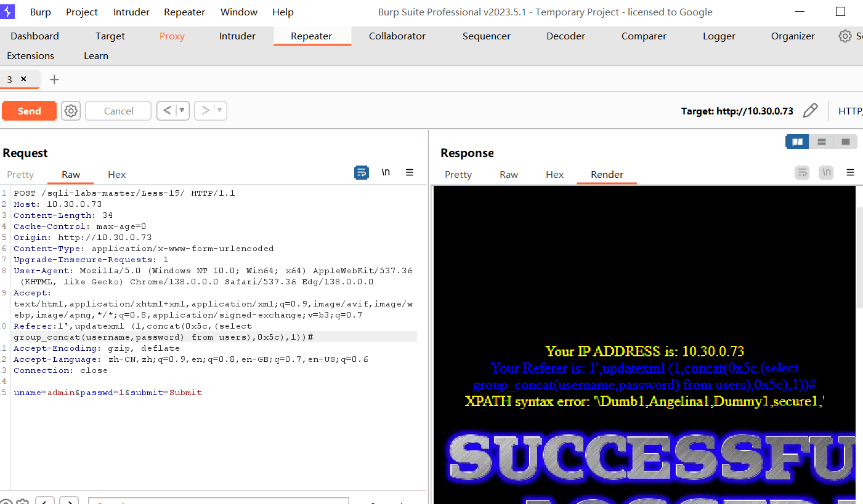863x504 pixels.
Task: Switch to the Collaborator tab
Action: coord(397,36)
